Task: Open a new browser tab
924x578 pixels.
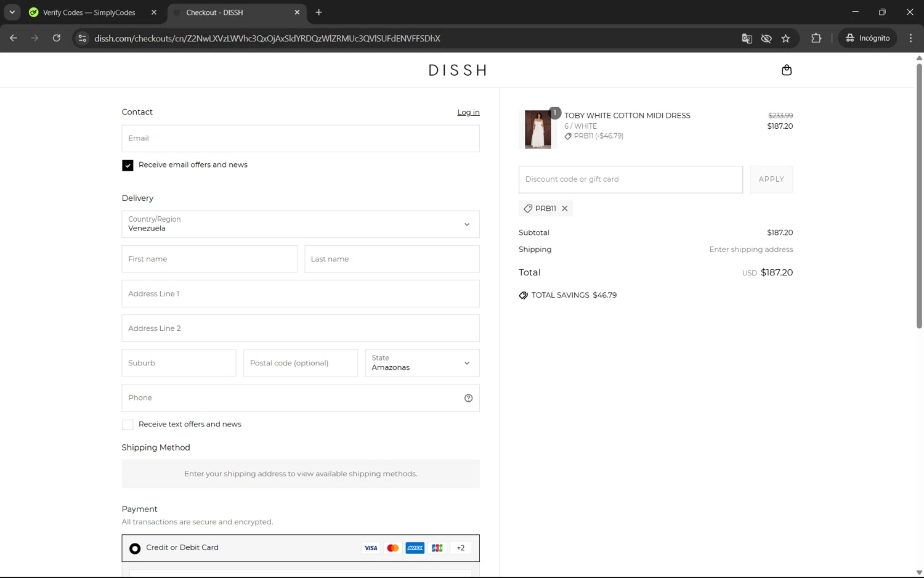Action: [318, 12]
